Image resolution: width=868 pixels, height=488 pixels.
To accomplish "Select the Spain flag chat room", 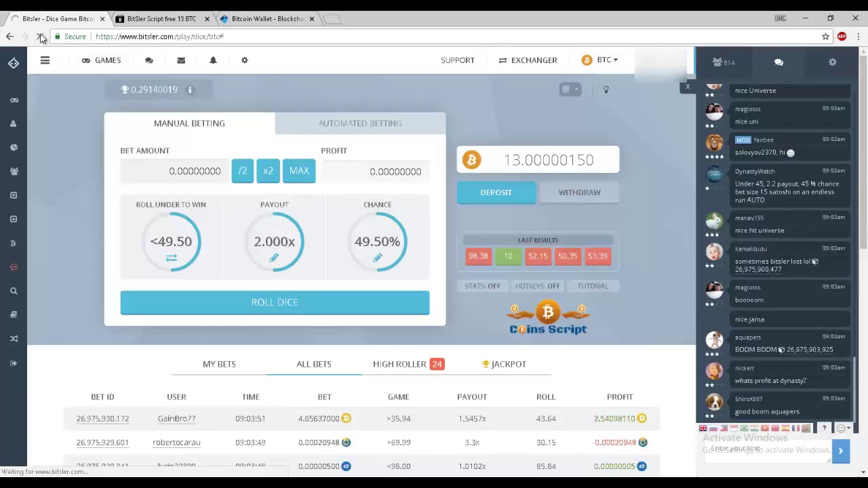I will pos(785,428).
